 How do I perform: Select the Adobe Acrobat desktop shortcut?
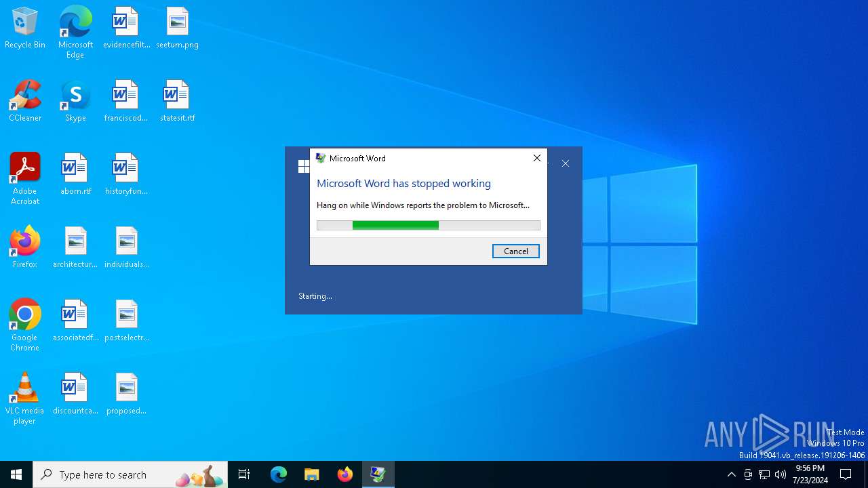click(x=25, y=179)
